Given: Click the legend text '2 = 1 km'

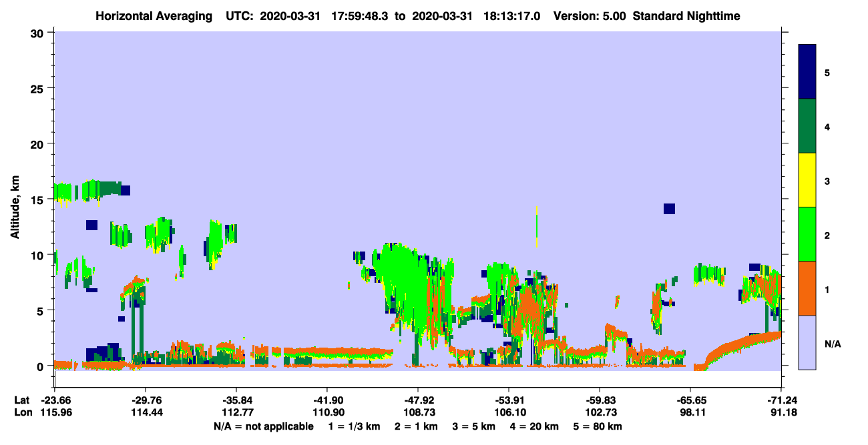Looking at the screenshot, I should coord(416,426).
